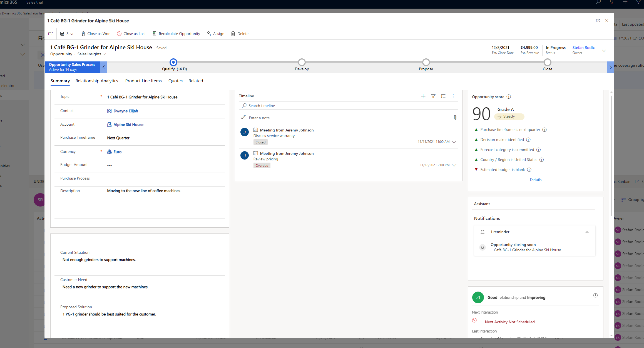Click the relationship health info icon
Viewport: 644px width, 348px height.
pos(595,295)
